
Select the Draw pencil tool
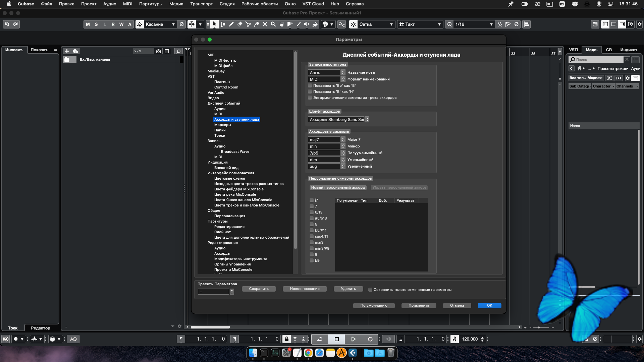[x=231, y=24]
